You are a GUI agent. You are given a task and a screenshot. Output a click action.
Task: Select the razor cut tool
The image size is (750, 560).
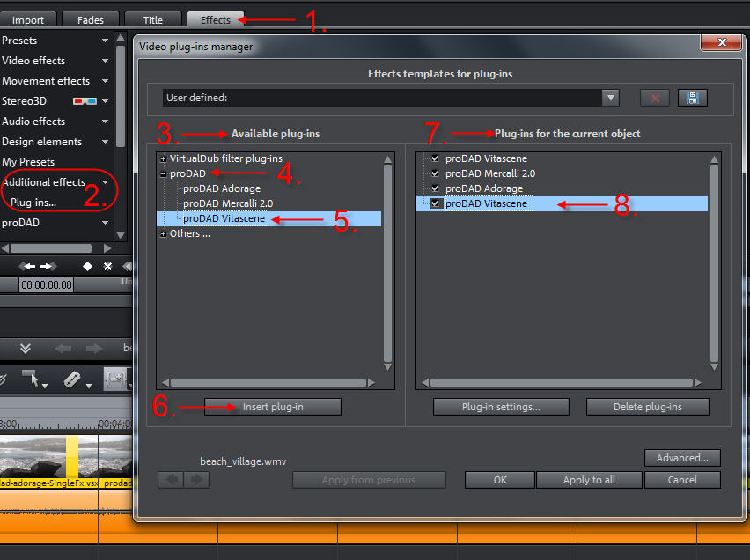pos(74,377)
